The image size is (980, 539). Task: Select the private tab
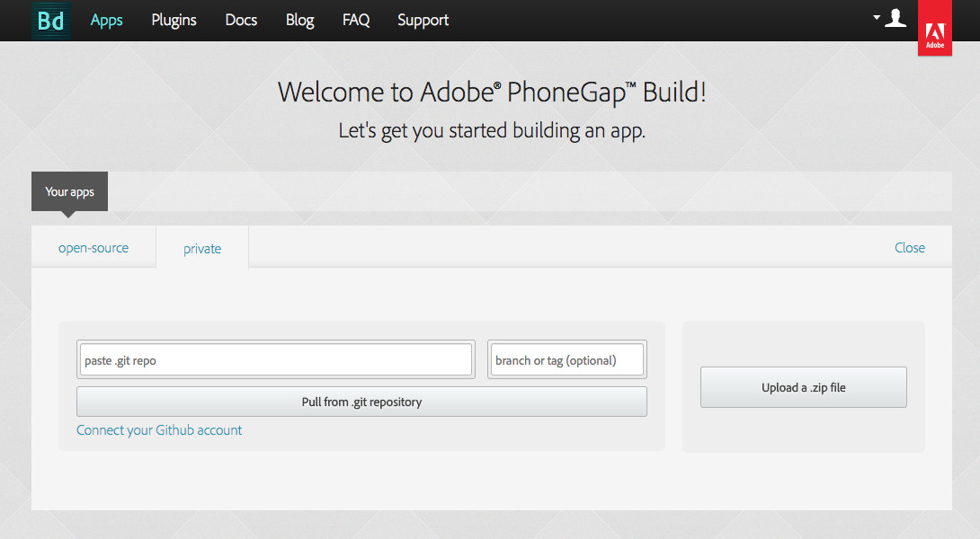coord(201,248)
